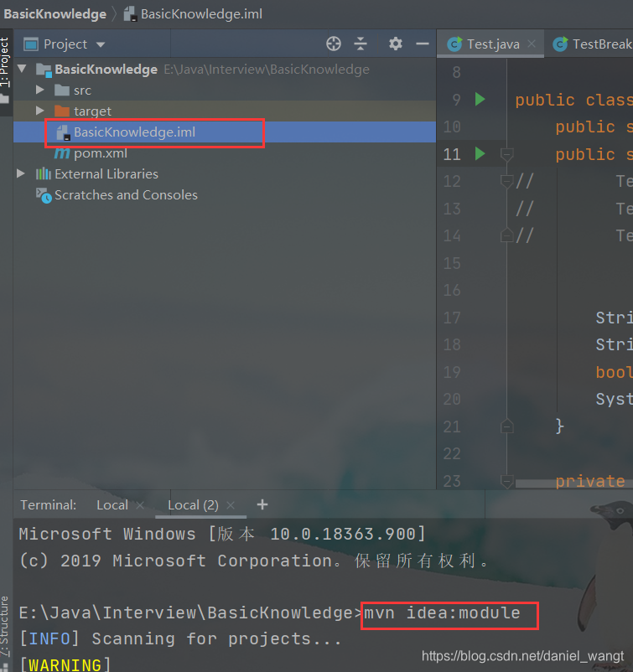Switch to the Local terminal tab

point(112,505)
